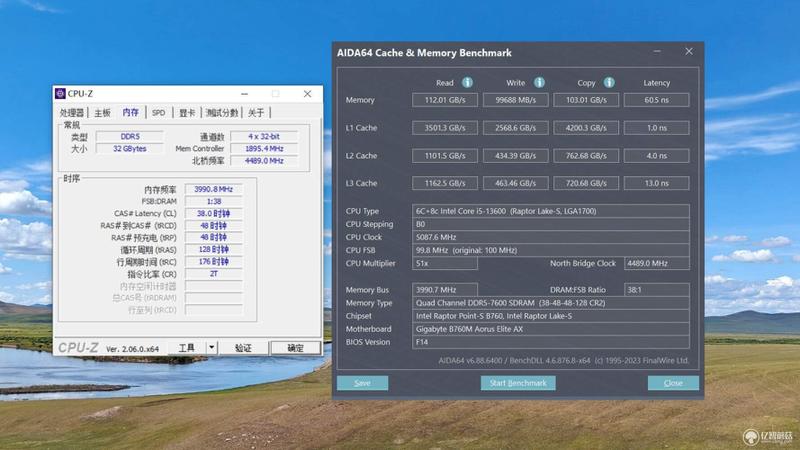This screenshot has height=450, width=800.
Task: Click the 工具 button in CPU-Z
Action: pos(187,348)
